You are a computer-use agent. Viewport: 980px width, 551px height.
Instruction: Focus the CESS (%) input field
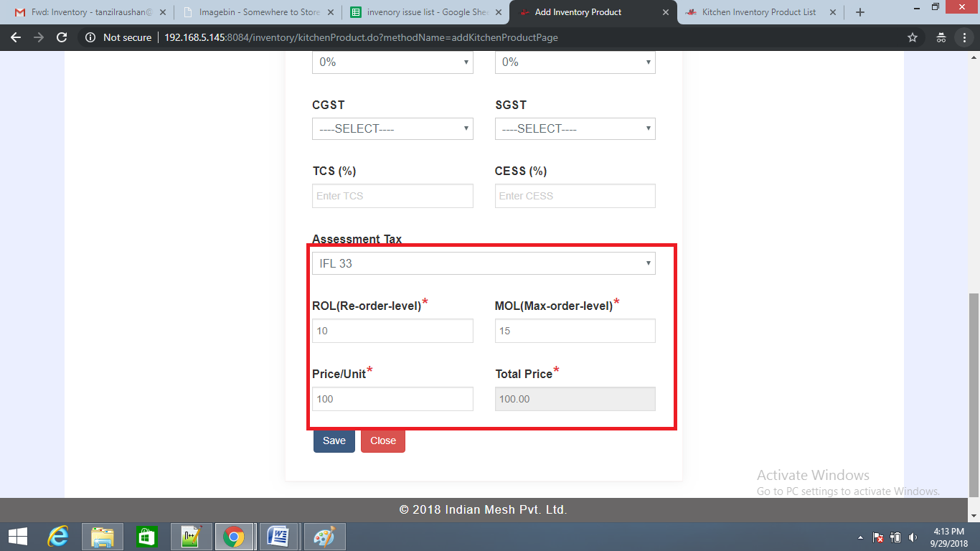[x=575, y=196]
